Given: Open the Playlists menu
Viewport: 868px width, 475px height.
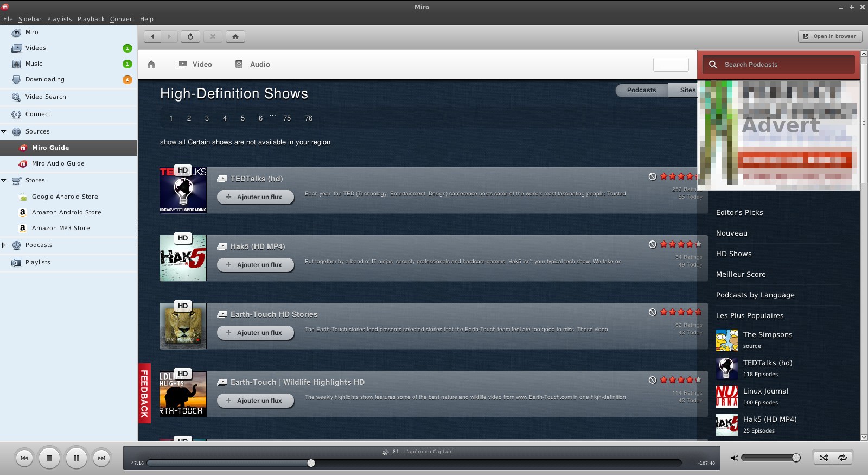Looking at the screenshot, I should [x=60, y=19].
